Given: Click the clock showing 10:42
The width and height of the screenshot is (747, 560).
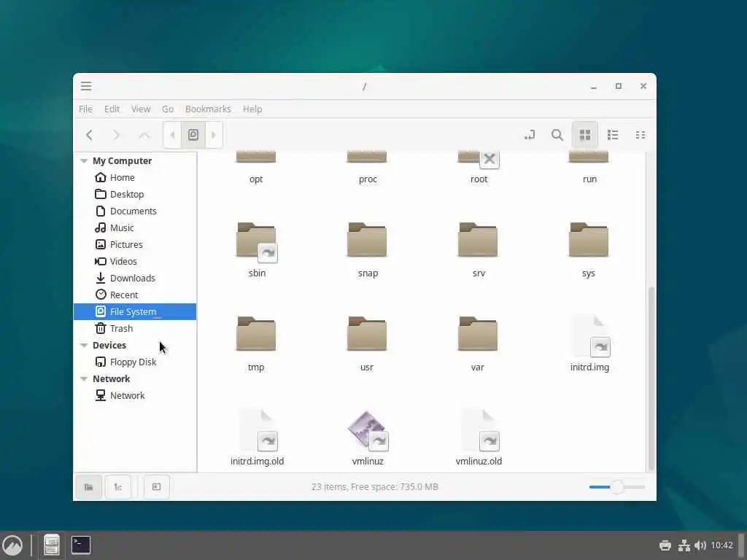Looking at the screenshot, I should pyautogui.click(x=721, y=545).
